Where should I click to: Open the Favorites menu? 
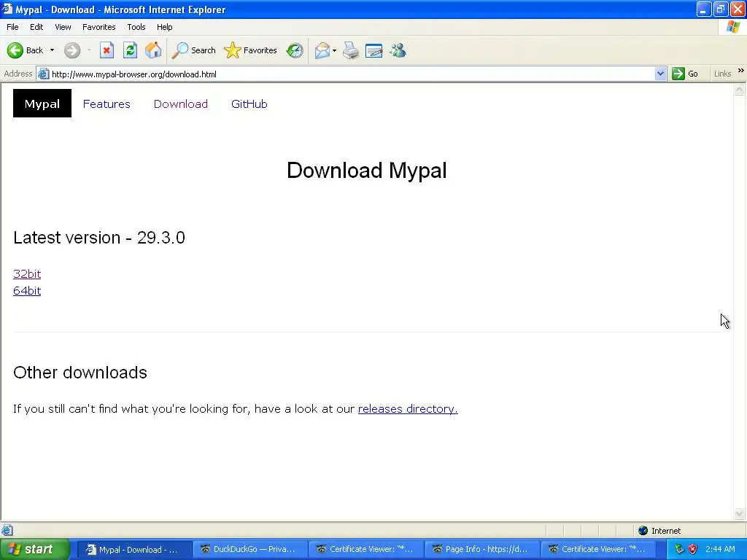tap(98, 27)
